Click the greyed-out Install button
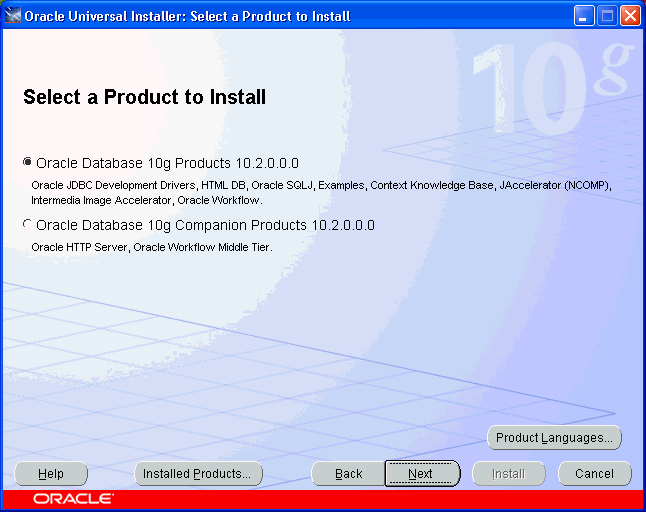 (508, 474)
